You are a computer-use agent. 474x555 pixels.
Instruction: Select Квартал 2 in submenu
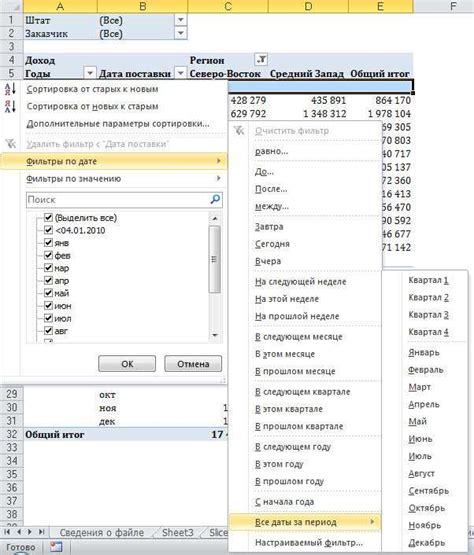point(429,297)
